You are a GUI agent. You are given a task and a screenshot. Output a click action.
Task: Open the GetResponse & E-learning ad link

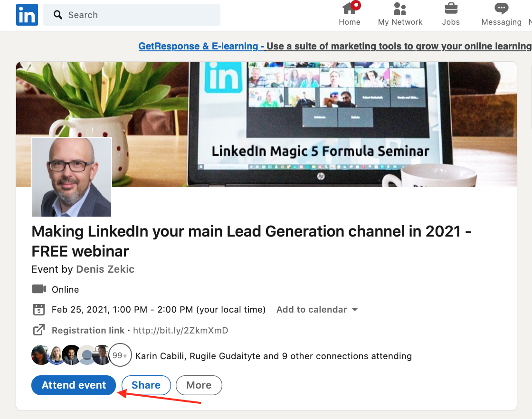point(335,46)
